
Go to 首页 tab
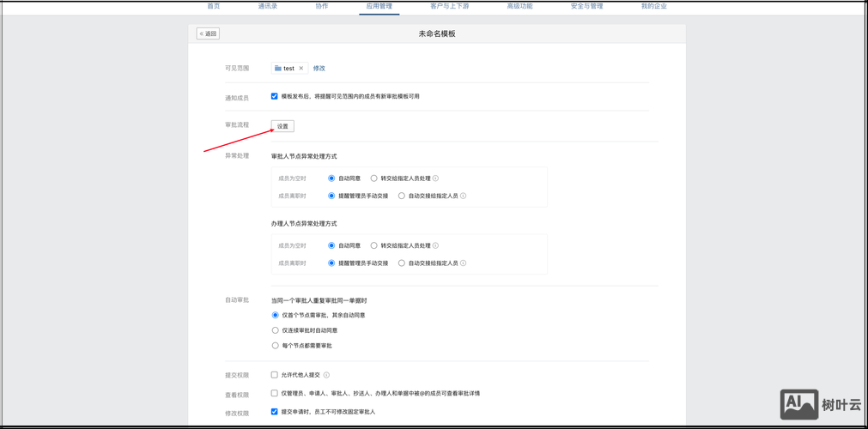pyautogui.click(x=213, y=6)
